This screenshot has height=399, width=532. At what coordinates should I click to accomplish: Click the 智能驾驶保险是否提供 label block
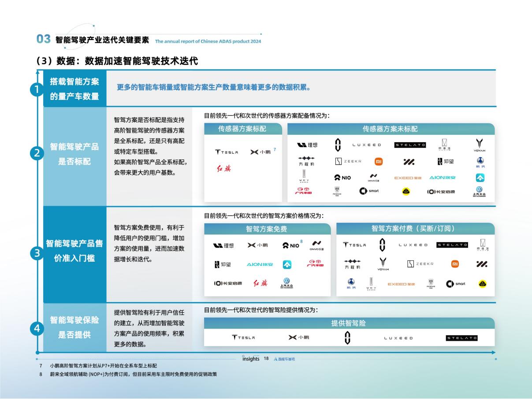coord(74,327)
